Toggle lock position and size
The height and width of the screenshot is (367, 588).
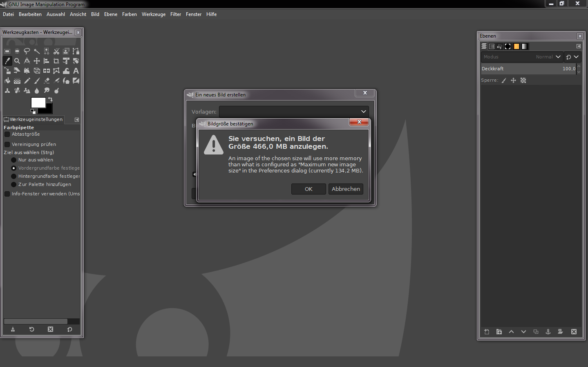tap(513, 81)
